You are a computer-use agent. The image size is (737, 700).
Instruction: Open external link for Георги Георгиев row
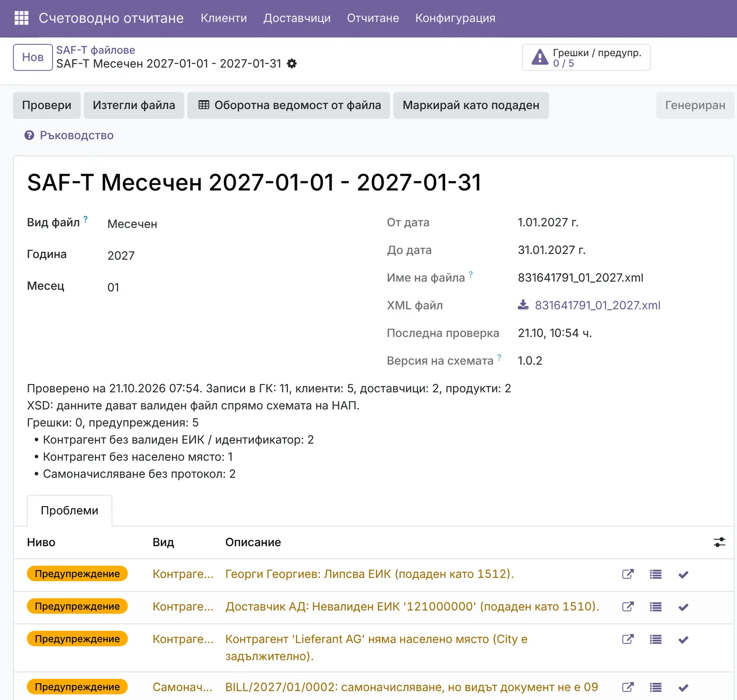click(628, 574)
